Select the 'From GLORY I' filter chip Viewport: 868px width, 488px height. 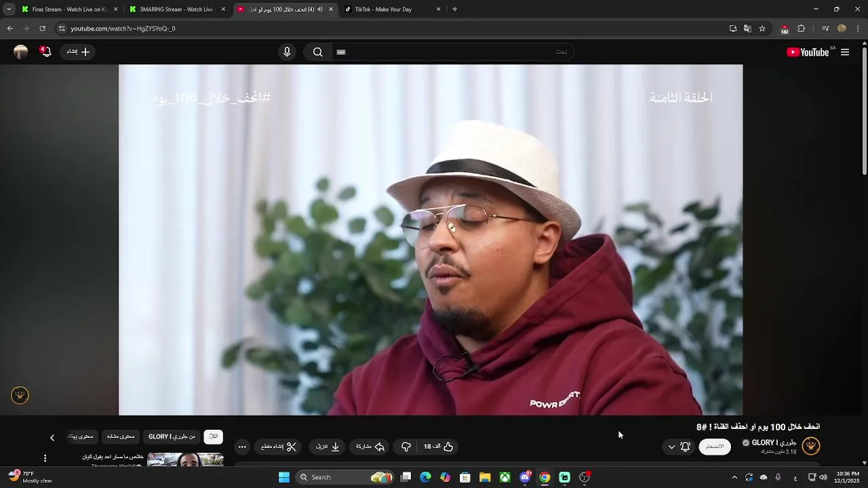[172, 436]
